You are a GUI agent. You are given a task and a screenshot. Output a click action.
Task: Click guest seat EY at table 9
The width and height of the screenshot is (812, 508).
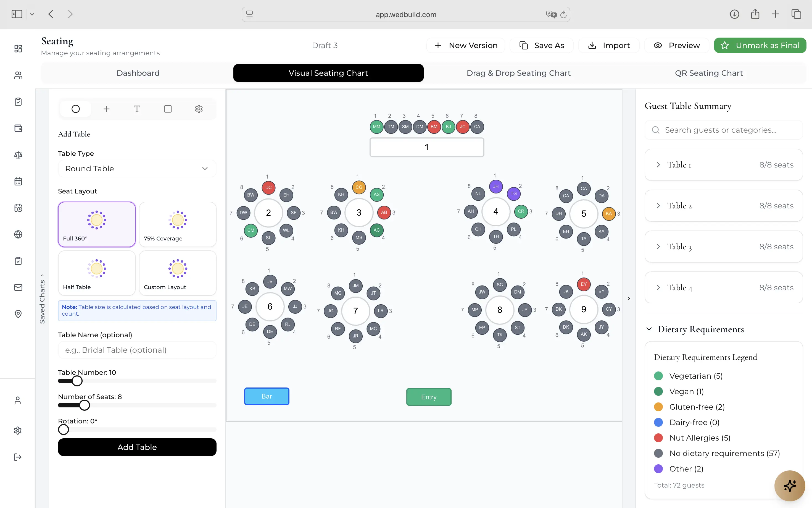point(584,284)
